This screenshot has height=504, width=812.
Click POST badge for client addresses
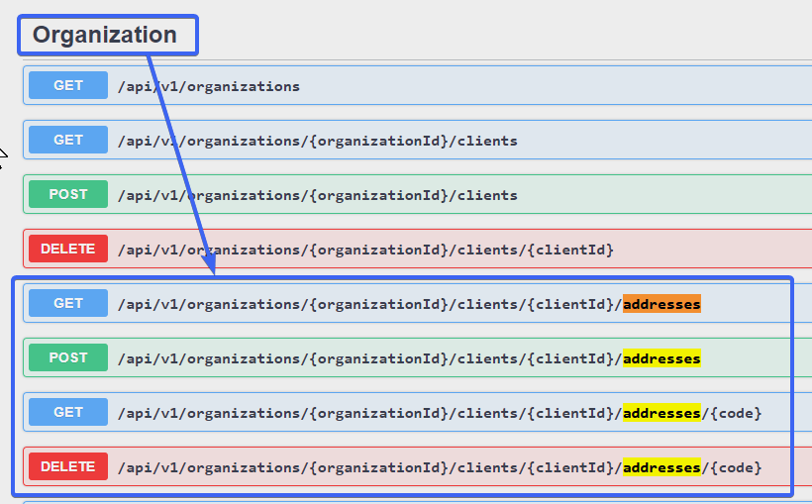click(x=68, y=357)
